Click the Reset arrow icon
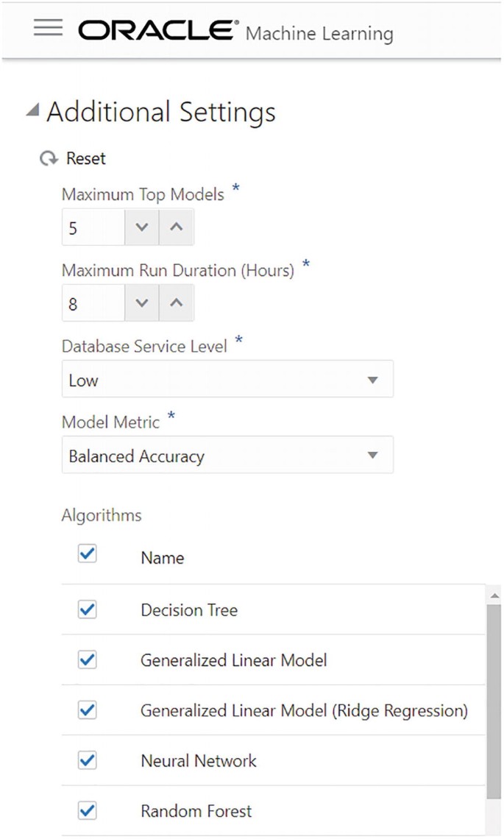The width and height of the screenshot is (504, 839). click(49, 158)
